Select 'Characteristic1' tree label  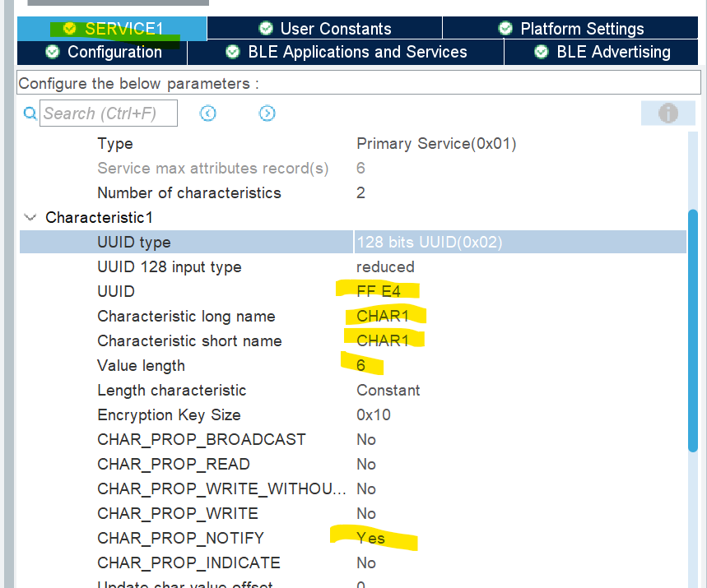pyautogui.click(x=99, y=218)
